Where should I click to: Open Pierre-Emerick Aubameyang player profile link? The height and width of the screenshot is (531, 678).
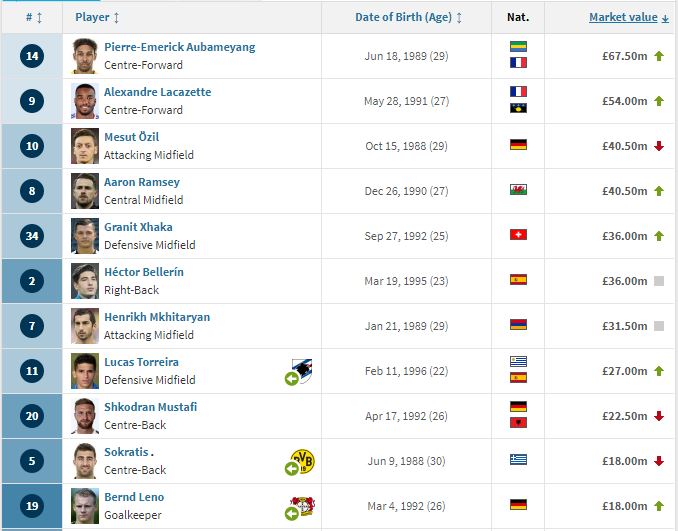(x=179, y=47)
